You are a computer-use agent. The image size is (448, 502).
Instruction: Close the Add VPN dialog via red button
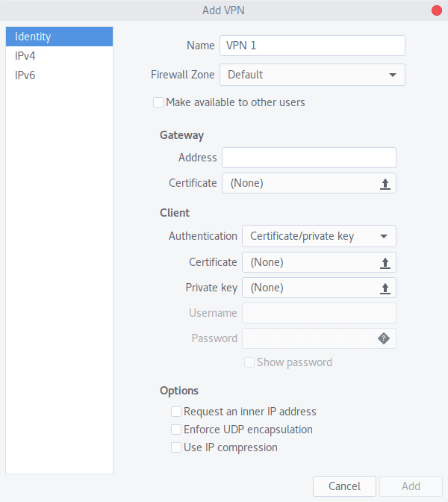pos(437,10)
